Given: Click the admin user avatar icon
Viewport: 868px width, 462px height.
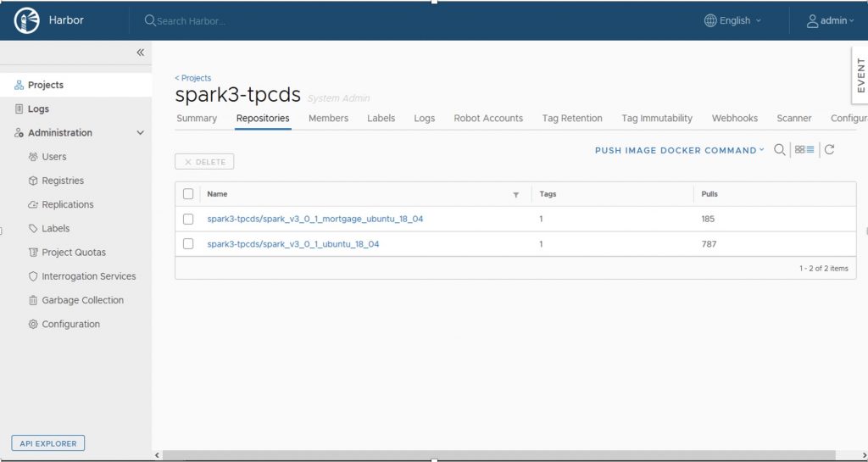Looking at the screenshot, I should pyautogui.click(x=812, y=21).
